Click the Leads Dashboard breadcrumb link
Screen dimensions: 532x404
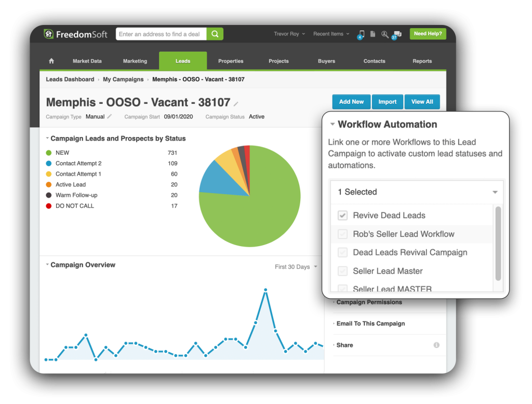pyautogui.click(x=70, y=79)
